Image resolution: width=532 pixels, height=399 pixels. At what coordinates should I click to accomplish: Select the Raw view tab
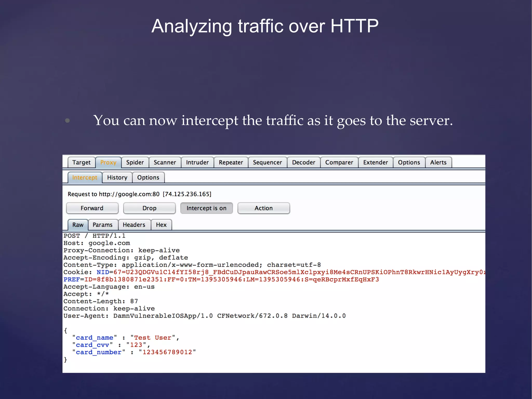tap(78, 225)
